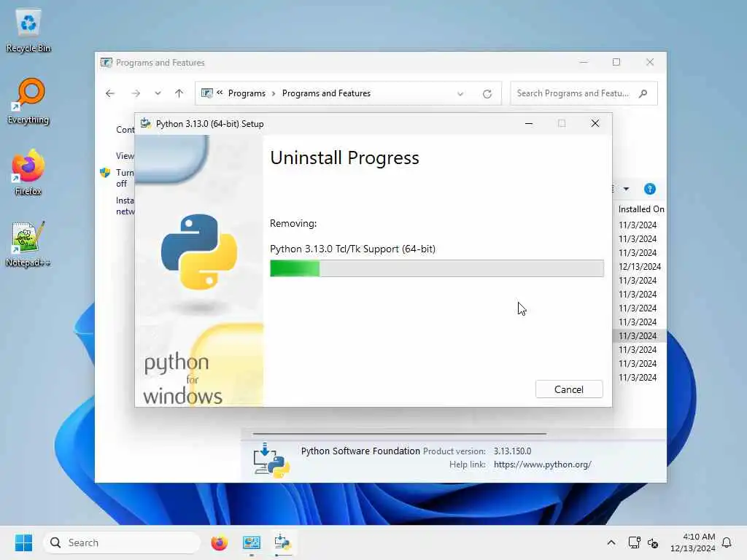
Task: Go forward in Programs and Features
Action: pyautogui.click(x=136, y=93)
